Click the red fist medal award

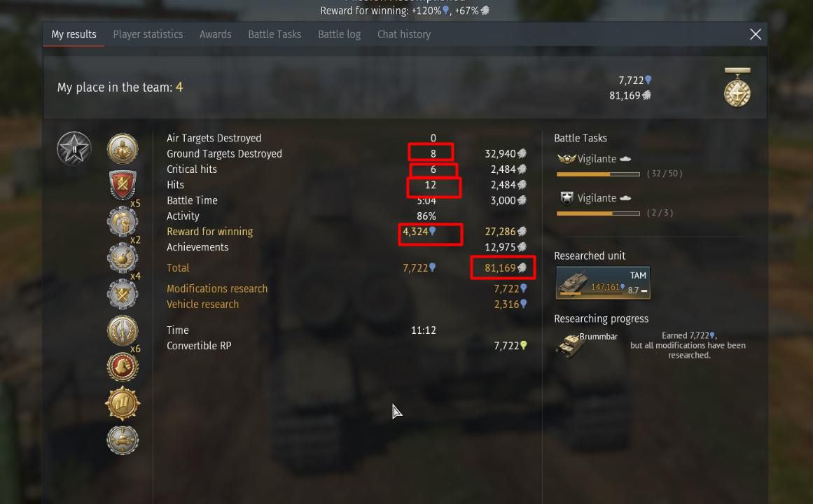[x=123, y=367]
